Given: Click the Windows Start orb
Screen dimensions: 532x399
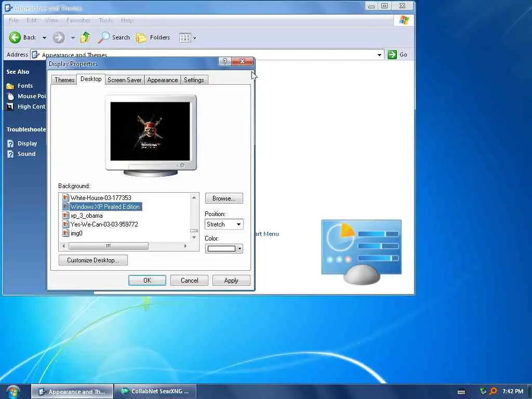Looking at the screenshot, I should (x=13, y=392).
